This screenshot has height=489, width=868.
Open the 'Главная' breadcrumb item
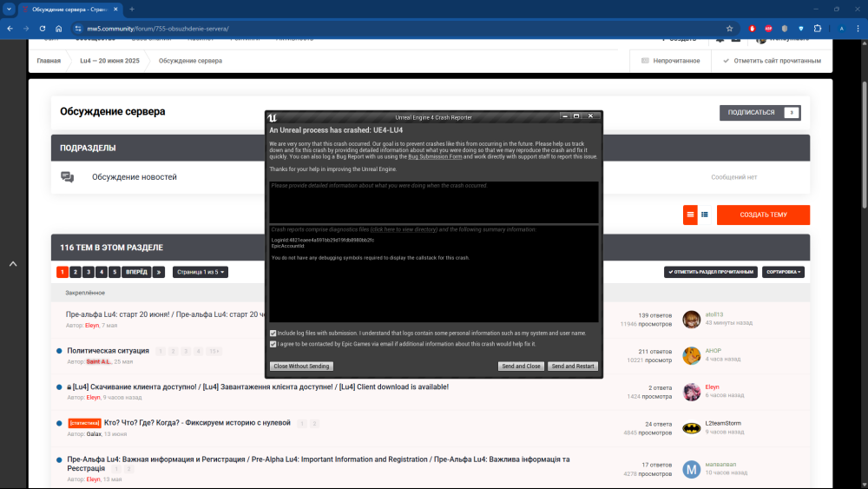click(x=49, y=61)
